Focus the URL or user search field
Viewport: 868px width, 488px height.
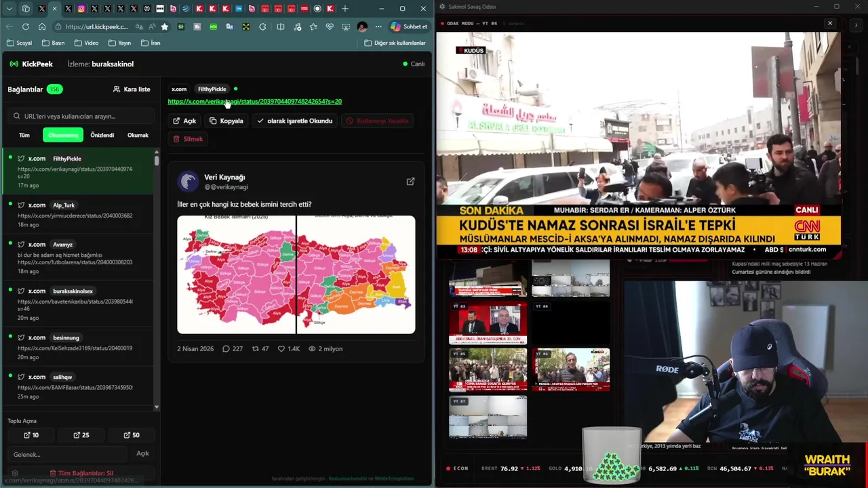pyautogui.click(x=80, y=116)
